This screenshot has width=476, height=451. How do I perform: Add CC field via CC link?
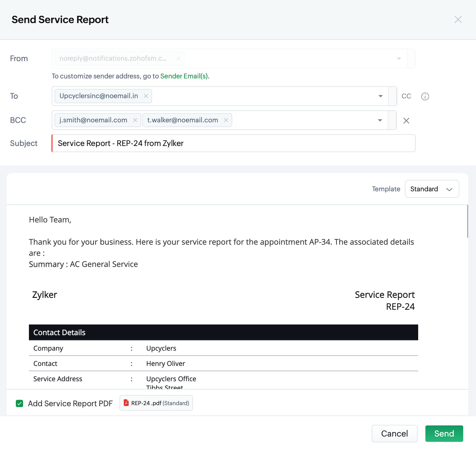406,96
